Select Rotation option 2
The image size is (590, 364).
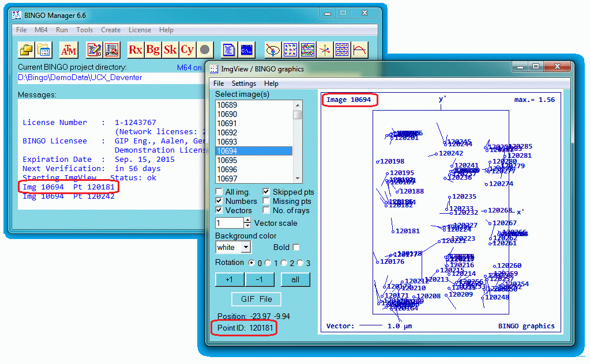(284, 263)
